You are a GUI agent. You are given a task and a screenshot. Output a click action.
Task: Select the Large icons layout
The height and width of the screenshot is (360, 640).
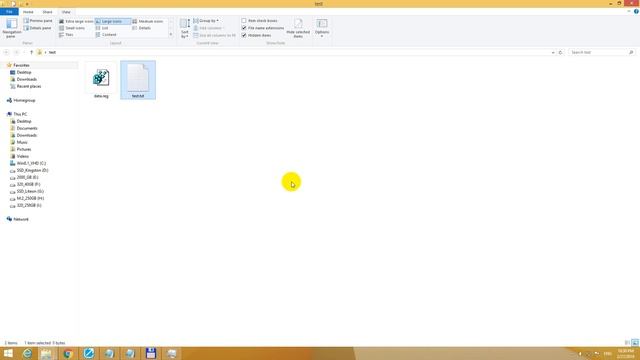coord(113,21)
